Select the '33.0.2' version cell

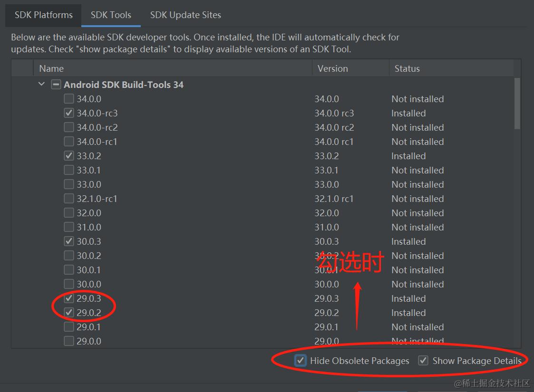[327, 156]
